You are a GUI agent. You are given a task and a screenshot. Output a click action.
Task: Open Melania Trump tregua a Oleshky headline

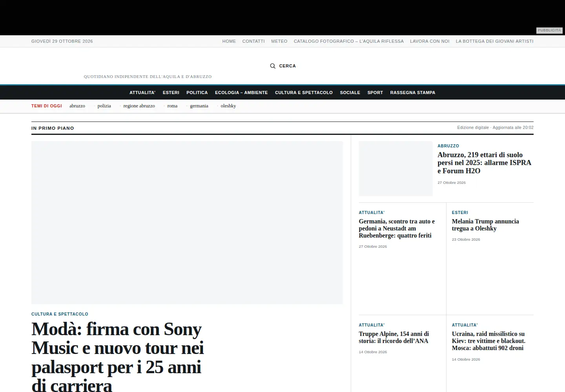tap(485, 225)
